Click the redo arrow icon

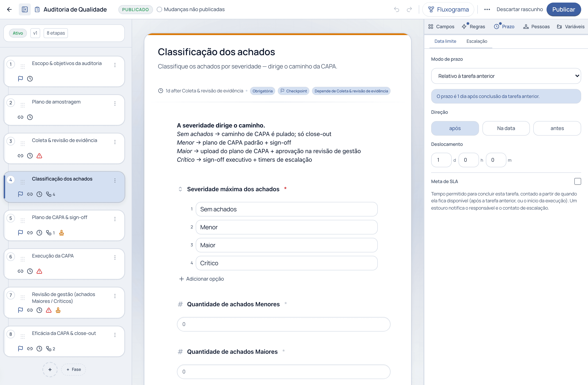pos(409,9)
